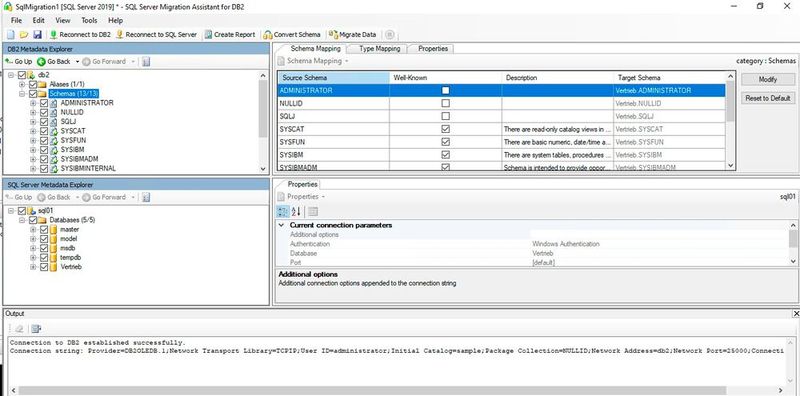Click the clear output eraser icon
Viewport: 800px width, 396px height.
[x=19, y=329]
